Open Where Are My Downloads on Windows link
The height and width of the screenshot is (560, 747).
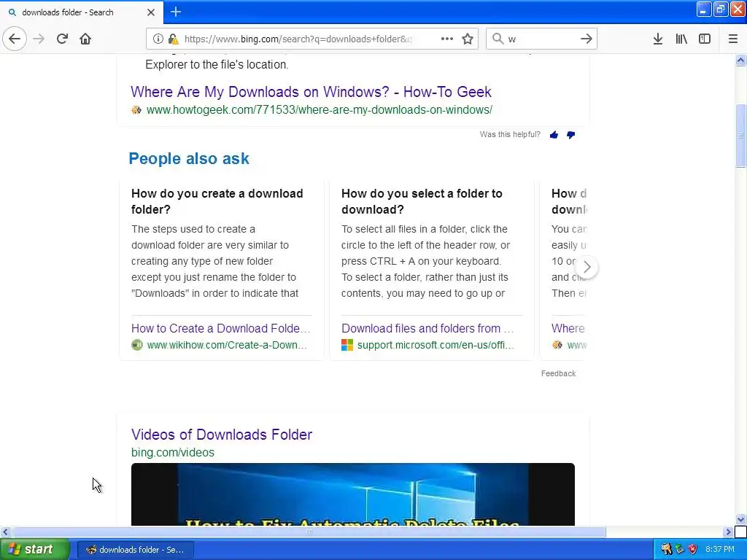311,91
